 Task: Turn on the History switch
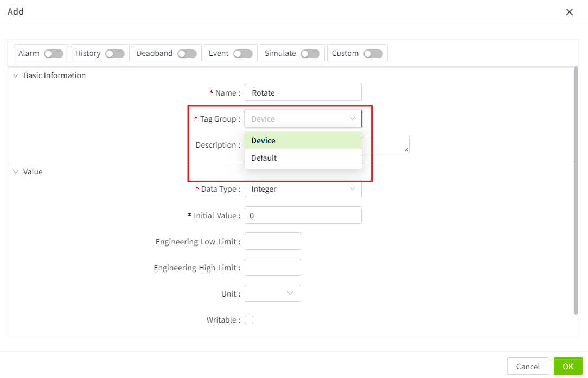coord(115,53)
